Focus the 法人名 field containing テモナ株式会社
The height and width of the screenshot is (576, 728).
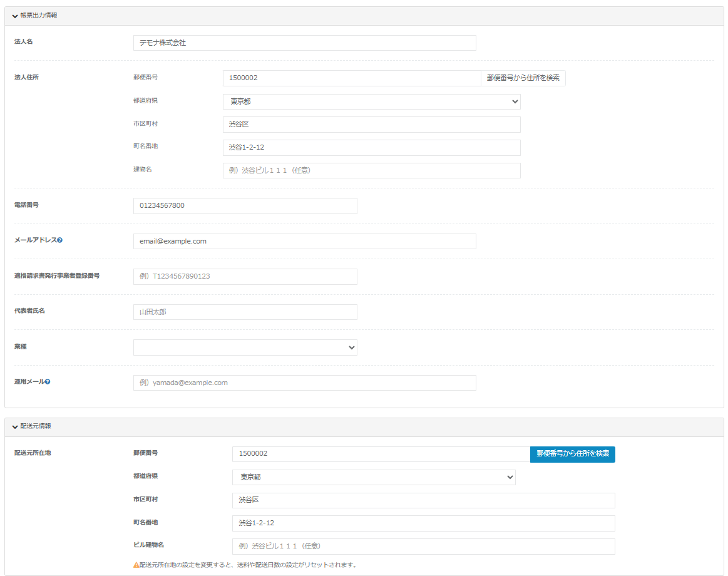pos(304,43)
